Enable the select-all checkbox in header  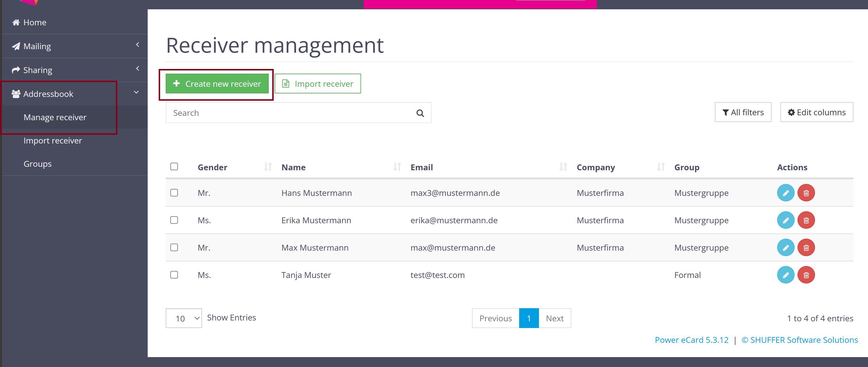(x=174, y=166)
